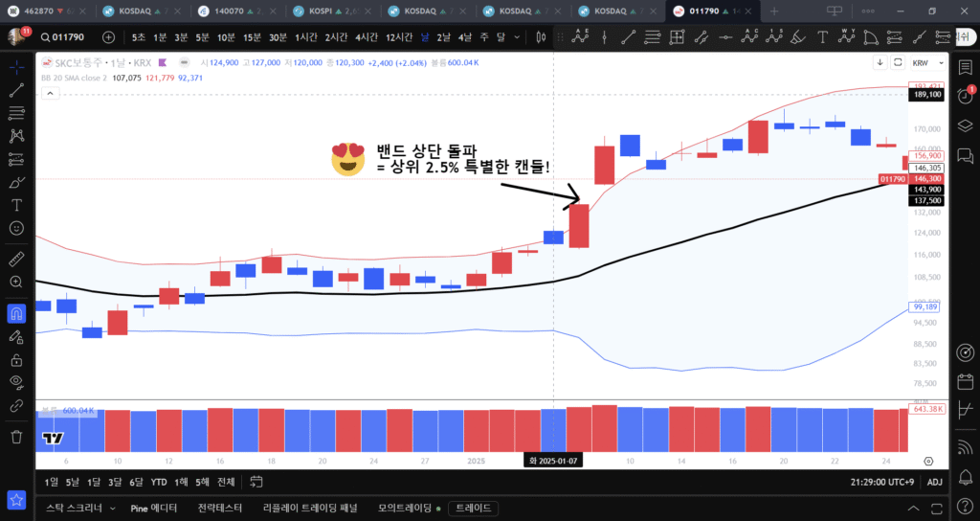Click the plus icon to add symbol
The image size is (980, 521).
pos(108,37)
